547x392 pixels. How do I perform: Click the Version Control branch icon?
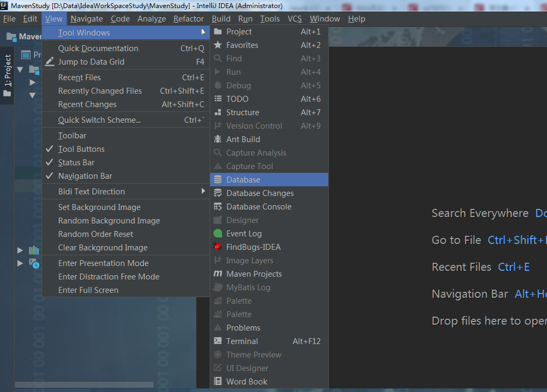[218, 125]
